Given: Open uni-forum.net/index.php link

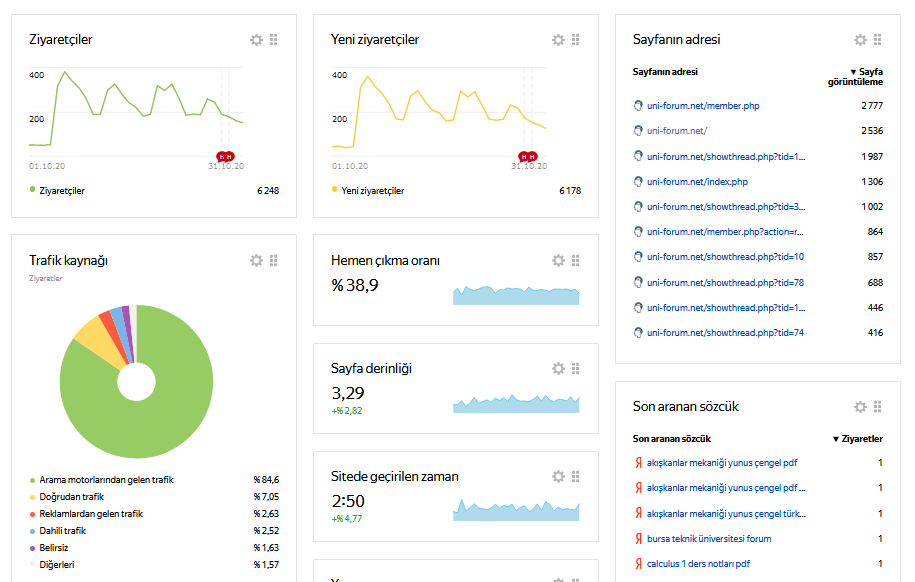Looking at the screenshot, I should coord(697,182).
